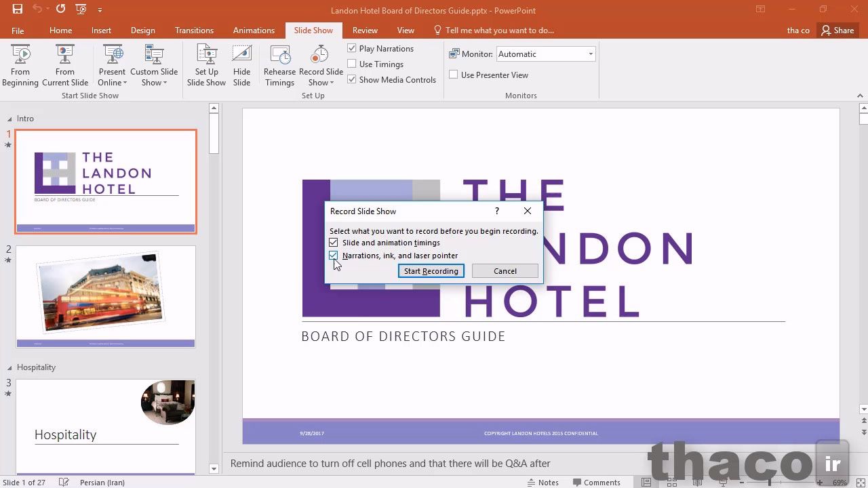Open help in Record Slide Show dialog
Image resolution: width=868 pixels, height=488 pixels.
click(497, 211)
